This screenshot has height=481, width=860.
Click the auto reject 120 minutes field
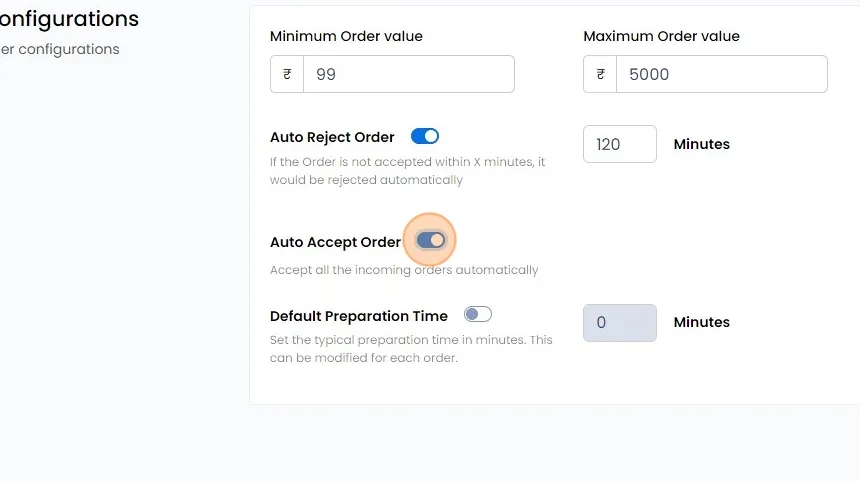coord(619,144)
